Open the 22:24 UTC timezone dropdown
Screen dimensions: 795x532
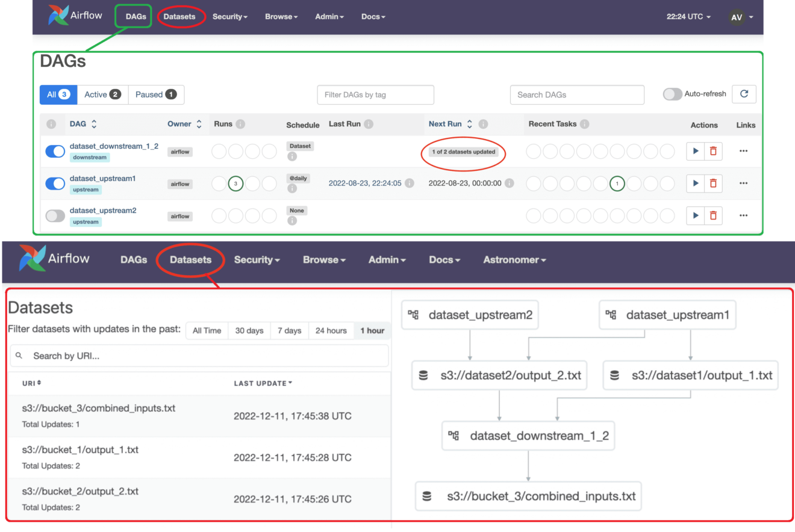pos(688,17)
